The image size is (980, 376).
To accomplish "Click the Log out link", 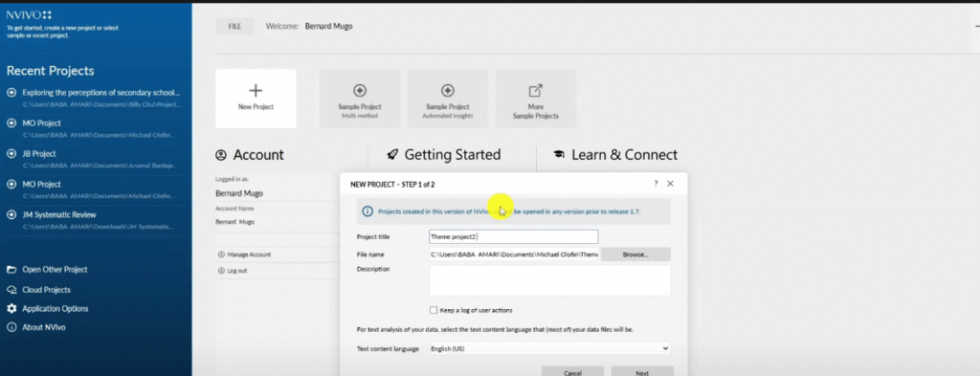I will pos(233,271).
